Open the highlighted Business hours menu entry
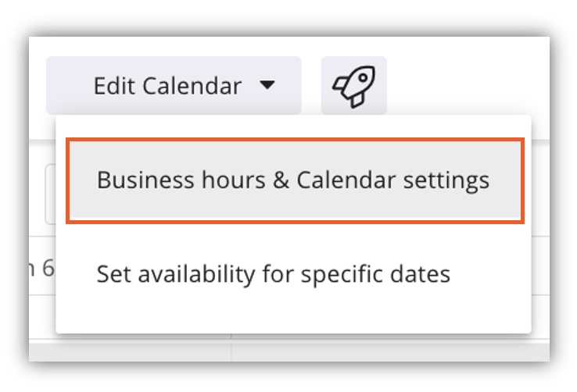 click(295, 180)
